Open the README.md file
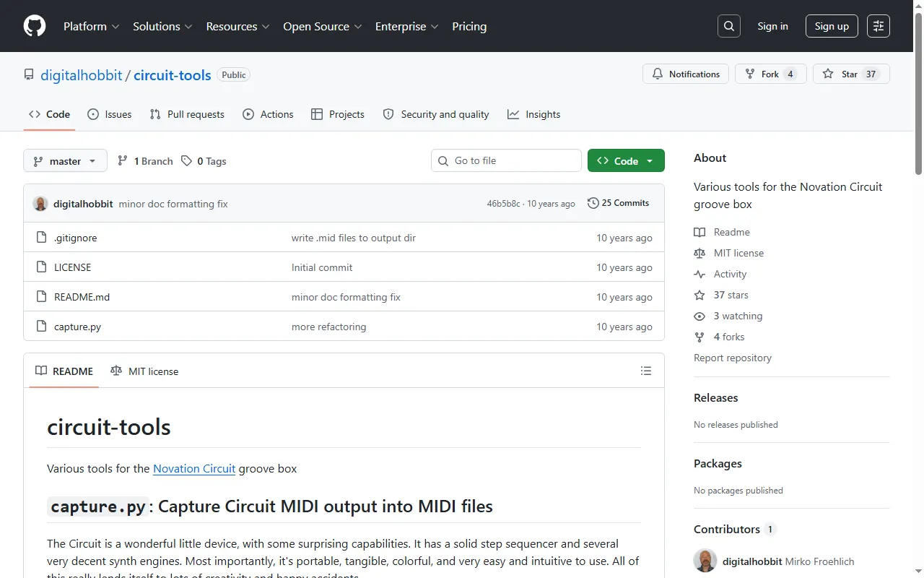This screenshot has width=924, height=578. tap(82, 297)
